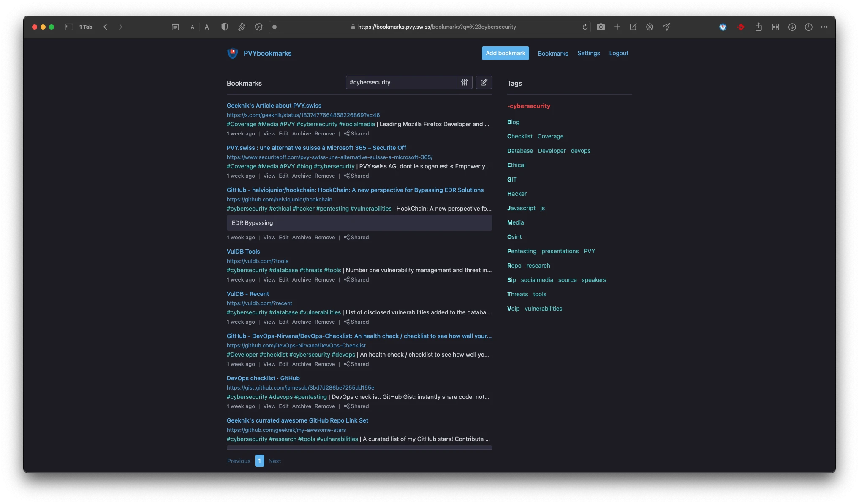This screenshot has height=504, width=859.
Task: Increase text size with large A icon
Action: click(x=207, y=27)
